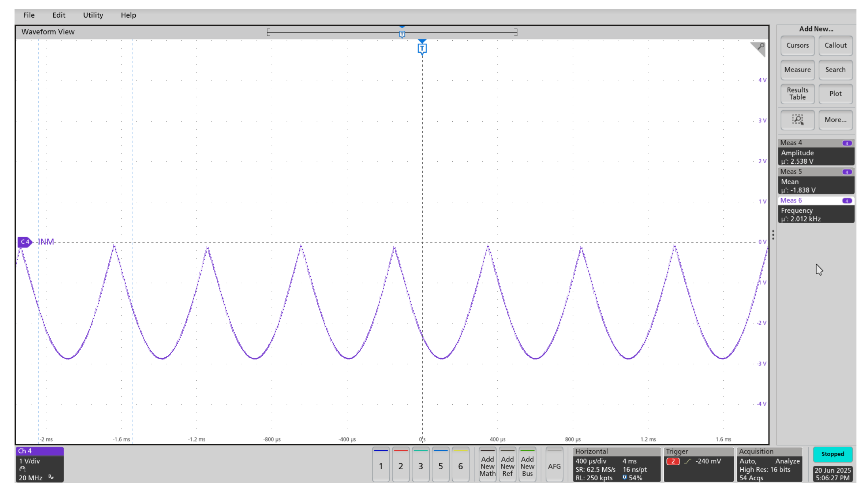Click the zoom box magnifier icon
This screenshot has height=492, width=868.
point(797,120)
